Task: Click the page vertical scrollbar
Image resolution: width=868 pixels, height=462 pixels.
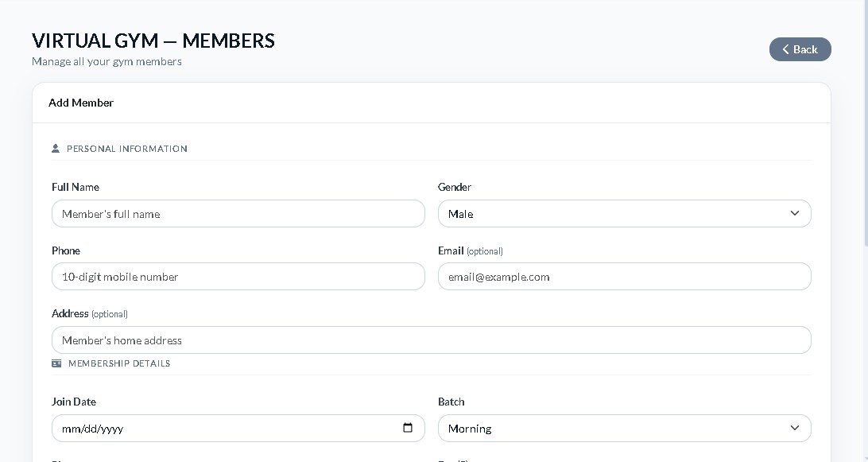Action: click(866, 122)
